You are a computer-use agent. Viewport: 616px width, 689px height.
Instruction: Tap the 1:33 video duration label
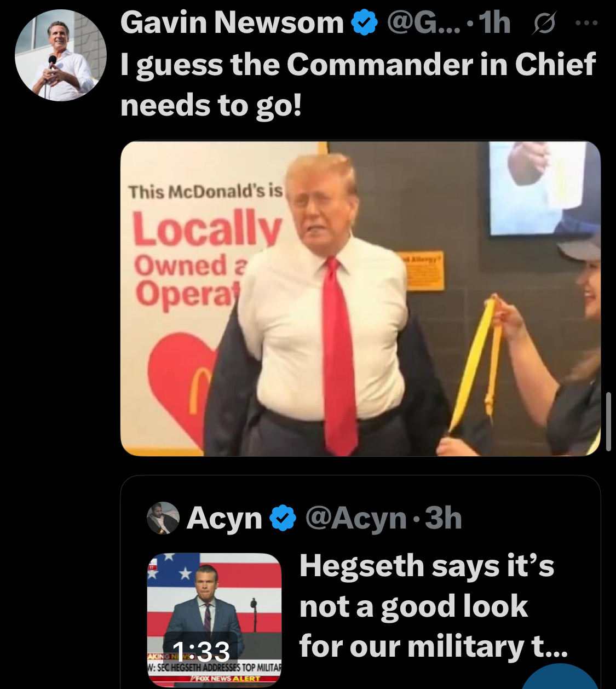point(201,651)
